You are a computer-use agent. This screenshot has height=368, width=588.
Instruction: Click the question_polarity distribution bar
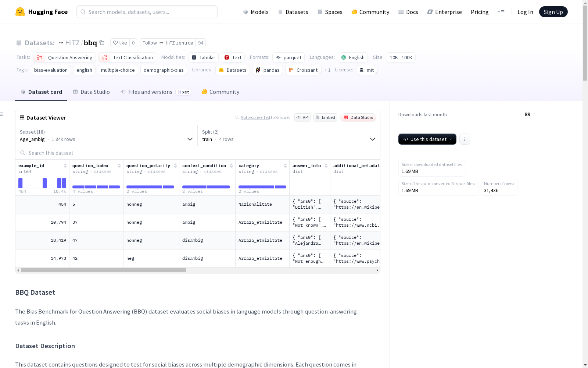pyautogui.click(x=150, y=187)
